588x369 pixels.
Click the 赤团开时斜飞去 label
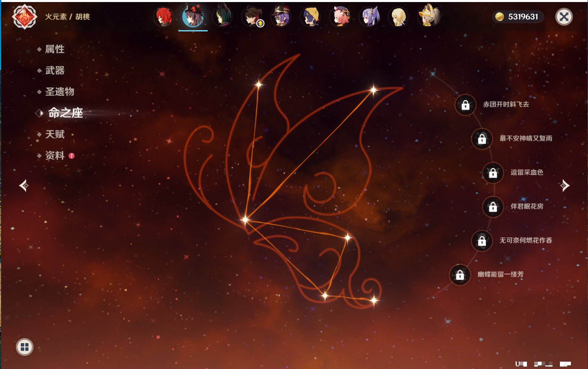point(506,104)
